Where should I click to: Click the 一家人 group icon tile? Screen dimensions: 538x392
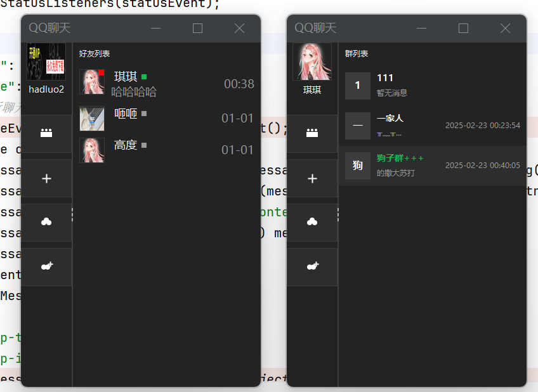point(358,126)
